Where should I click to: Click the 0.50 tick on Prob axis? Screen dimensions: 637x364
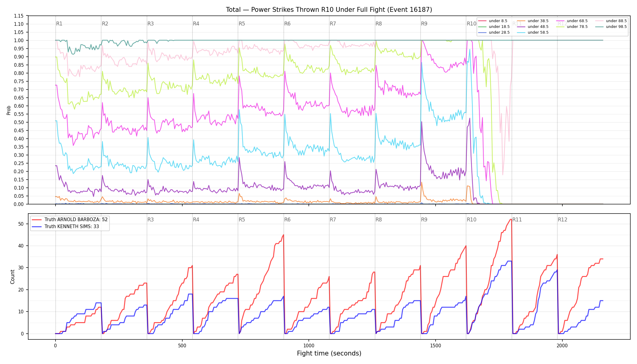coord(19,122)
